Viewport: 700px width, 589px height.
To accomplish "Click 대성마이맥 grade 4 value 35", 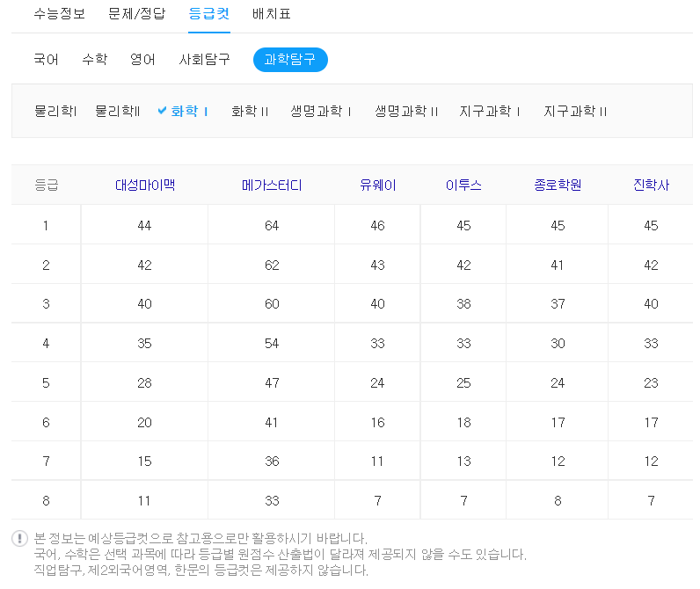I will pyautogui.click(x=144, y=344).
